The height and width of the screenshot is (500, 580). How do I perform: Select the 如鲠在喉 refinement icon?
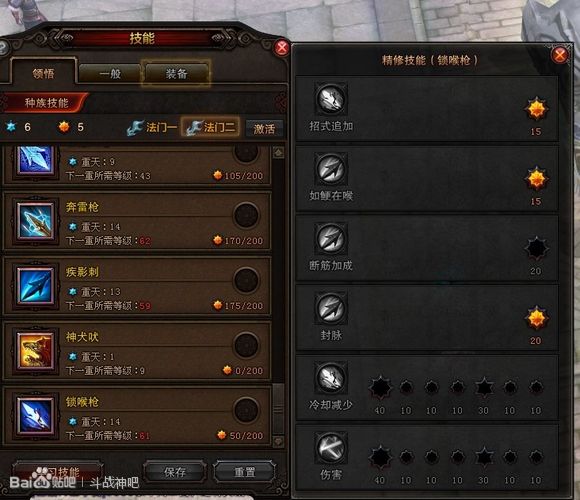[x=331, y=169]
